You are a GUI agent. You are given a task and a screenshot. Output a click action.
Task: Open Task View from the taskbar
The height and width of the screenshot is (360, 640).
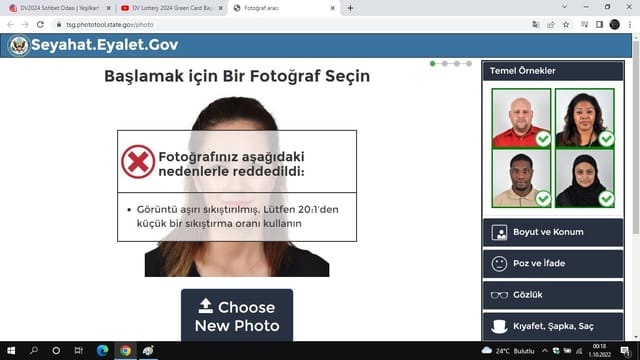pos(78,351)
